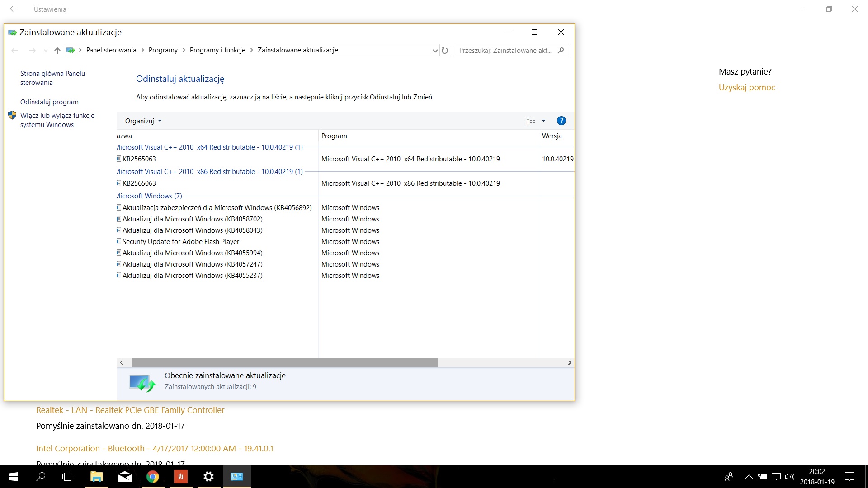Open the view options dropdown arrow
The width and height of the screenshot is (868, 488).
pyautogui.click(x=543, y=121)
